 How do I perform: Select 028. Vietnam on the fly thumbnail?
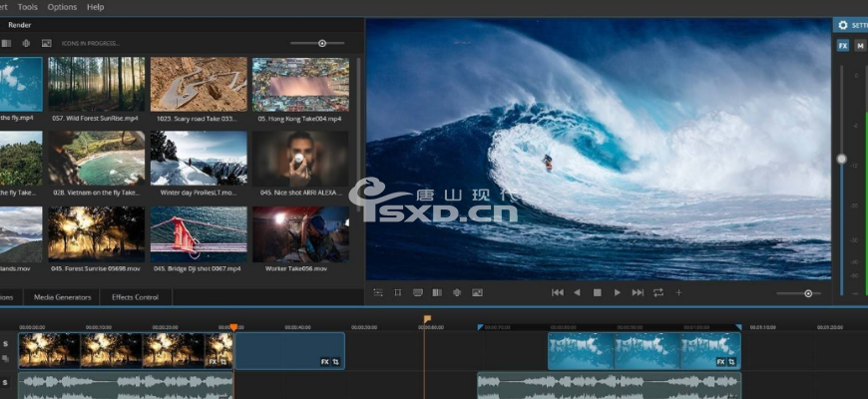97,159
